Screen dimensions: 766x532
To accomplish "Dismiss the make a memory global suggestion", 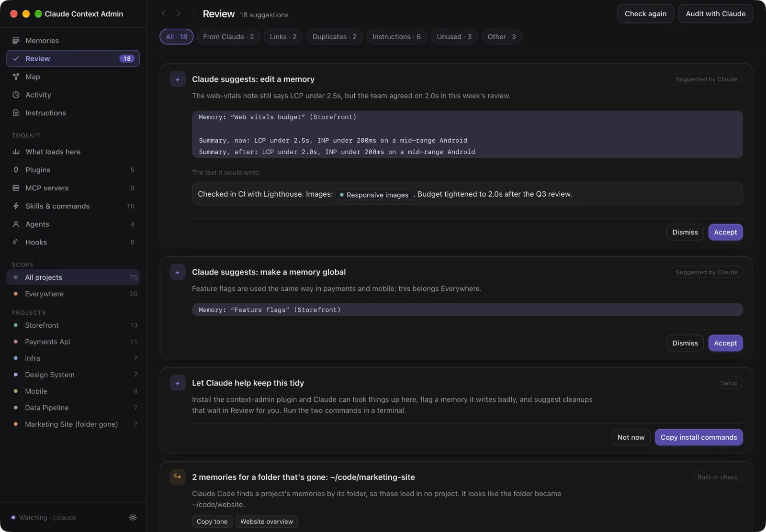I will (x=685, y=343).
